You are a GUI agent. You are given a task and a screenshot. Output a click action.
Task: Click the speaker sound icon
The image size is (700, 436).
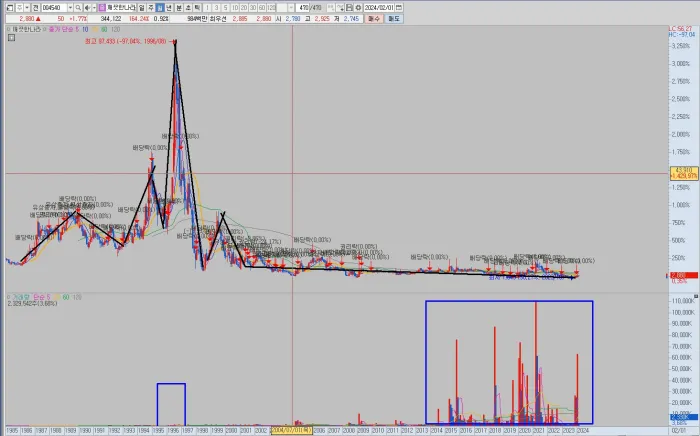pos(87,8)
